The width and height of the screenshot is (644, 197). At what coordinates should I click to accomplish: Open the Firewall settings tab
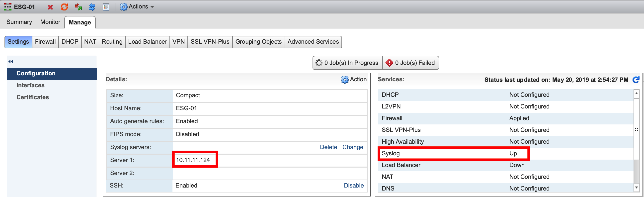45,42
